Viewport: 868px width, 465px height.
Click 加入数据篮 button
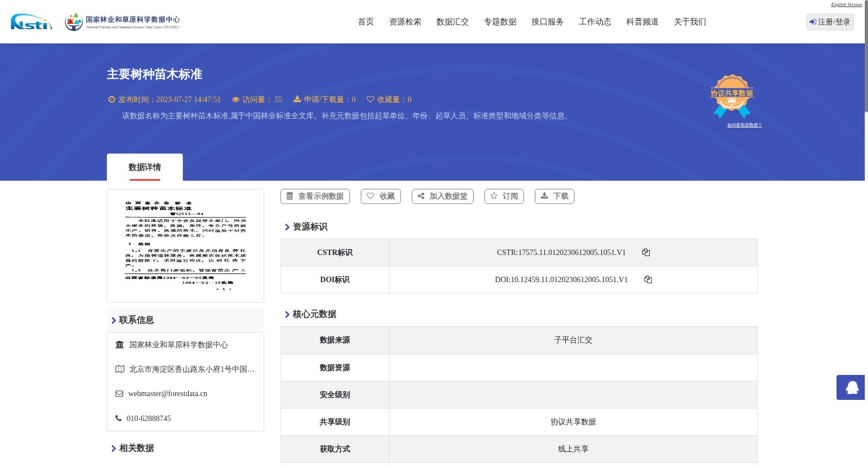coord(443,196)
